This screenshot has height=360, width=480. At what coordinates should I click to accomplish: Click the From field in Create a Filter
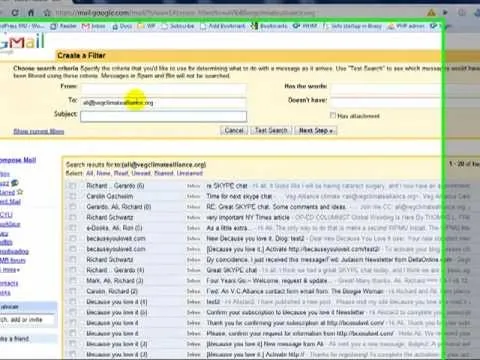tap(163, 89)
